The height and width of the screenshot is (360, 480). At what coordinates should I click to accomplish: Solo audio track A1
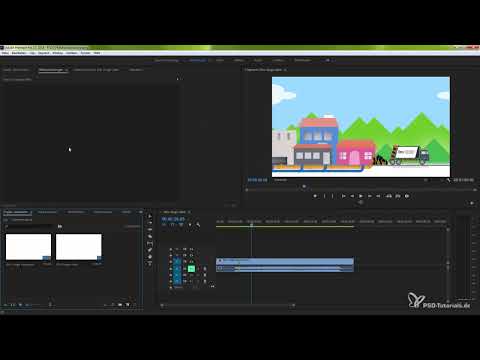click(198, 269)
